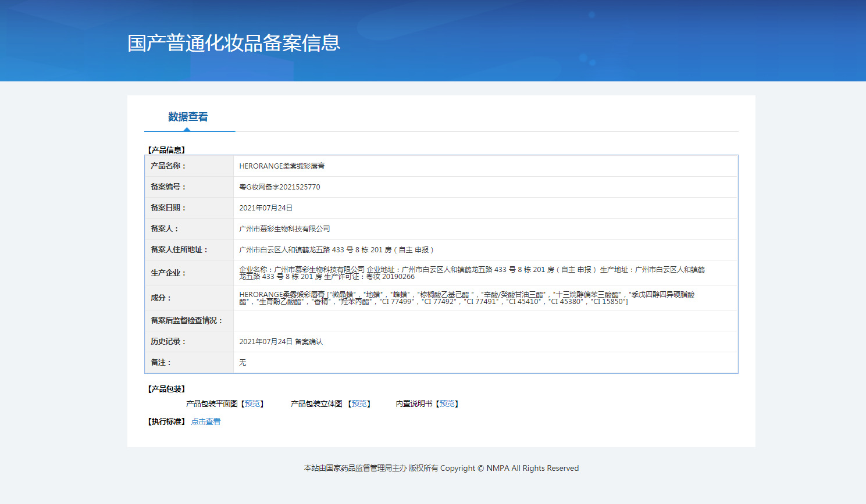
Task: Click the filing number 粤G妆网备字2021525770
Action: 280,187
